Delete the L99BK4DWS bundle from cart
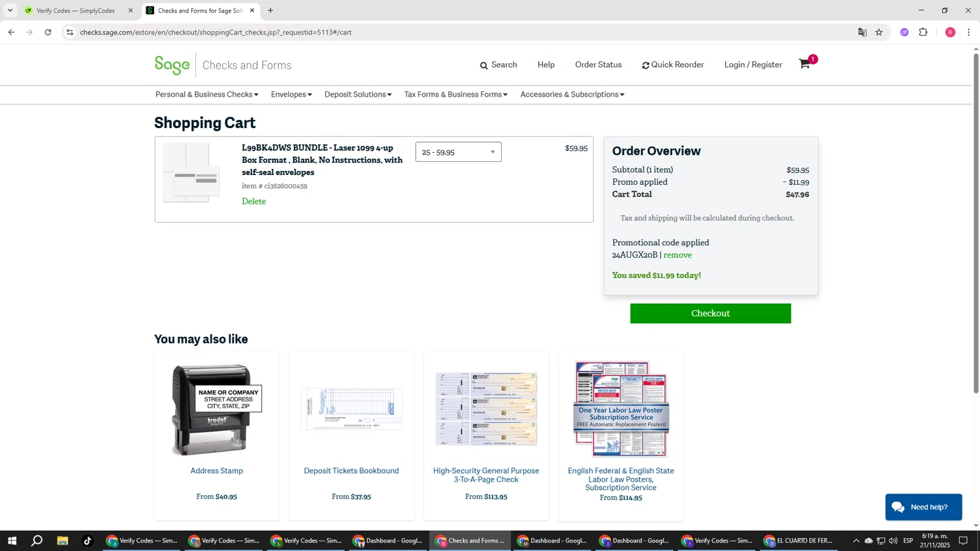 pos(253,201)
